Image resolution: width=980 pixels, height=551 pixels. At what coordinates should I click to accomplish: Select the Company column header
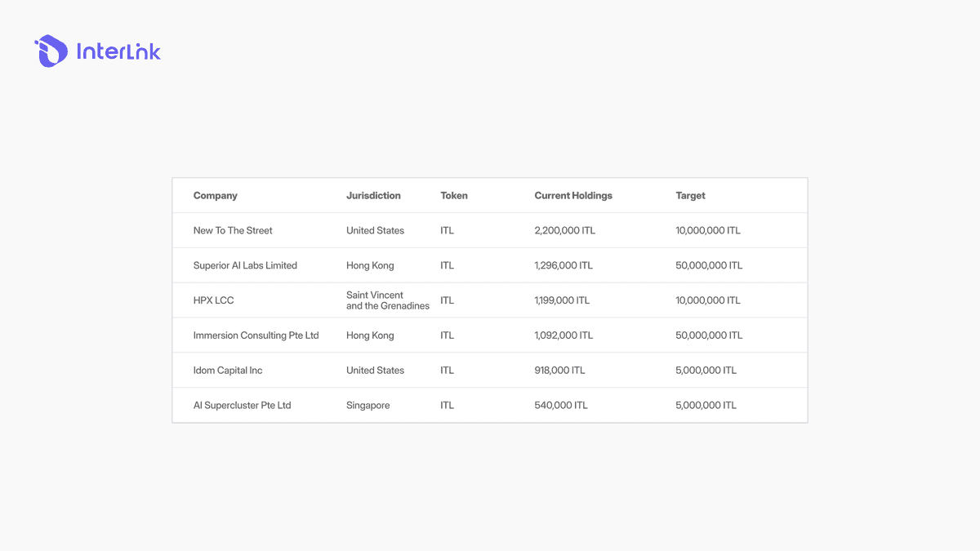(216, 196)
